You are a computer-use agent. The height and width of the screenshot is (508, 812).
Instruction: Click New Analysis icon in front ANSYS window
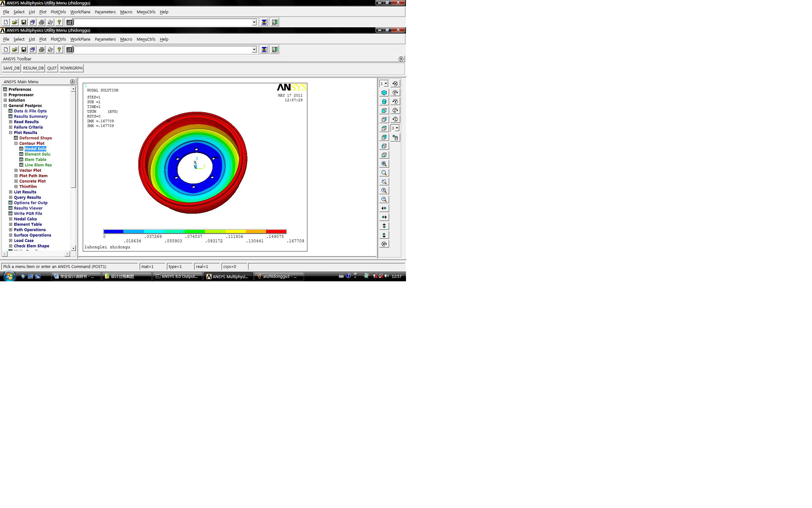(6, 50)
